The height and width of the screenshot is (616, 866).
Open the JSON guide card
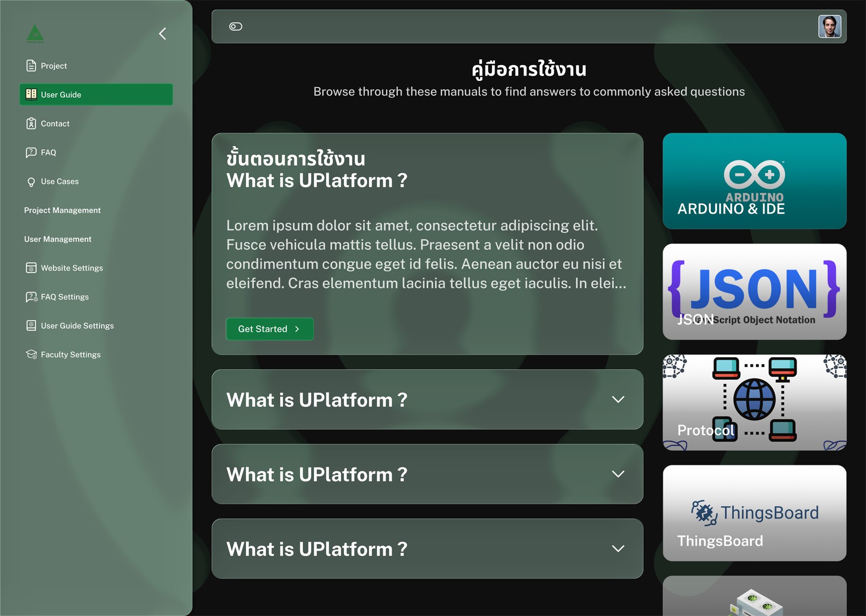(x=754, y=292)
